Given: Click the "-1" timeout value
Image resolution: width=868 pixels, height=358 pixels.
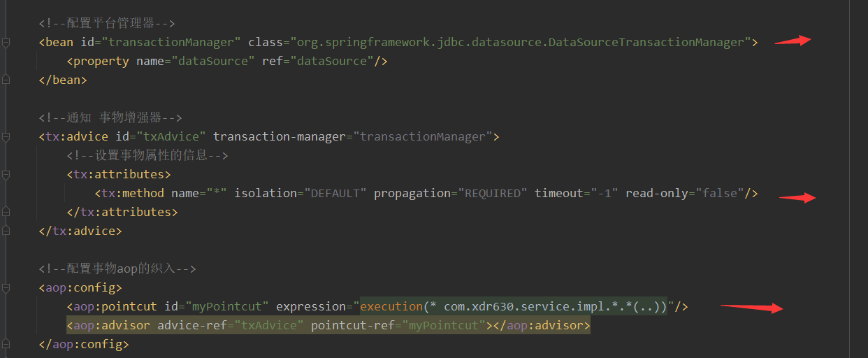Looking at the screenshot, I should click(605, 194).
